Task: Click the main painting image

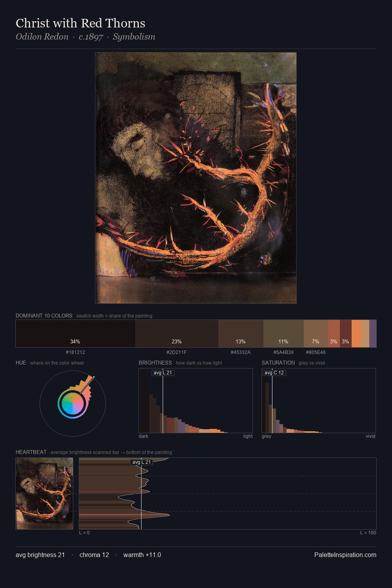Action: 196,178
